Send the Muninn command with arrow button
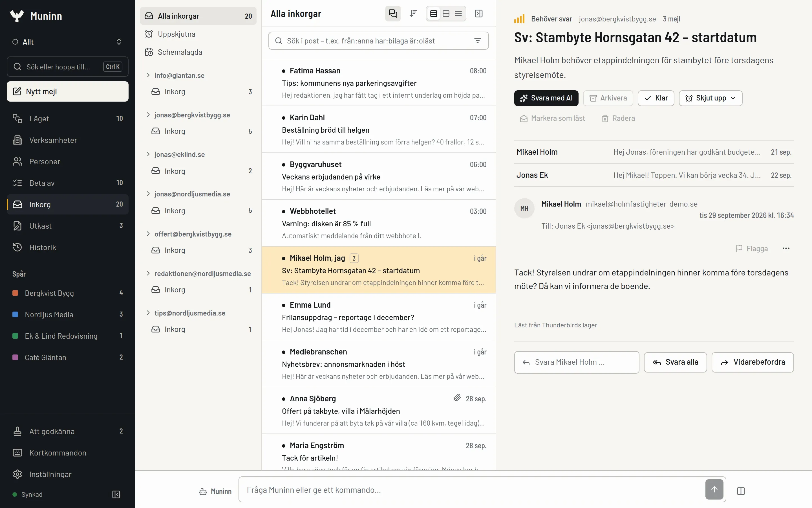The width and height of the screenshot is (812, 508). pyautogui.click(x=714, y=490)
